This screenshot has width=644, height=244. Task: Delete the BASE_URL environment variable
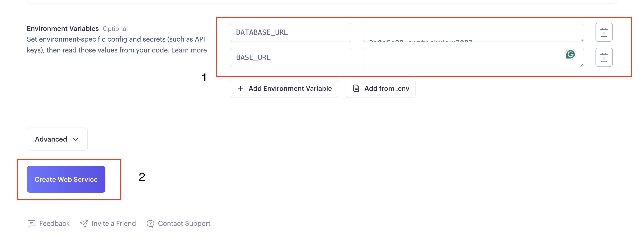604,57
